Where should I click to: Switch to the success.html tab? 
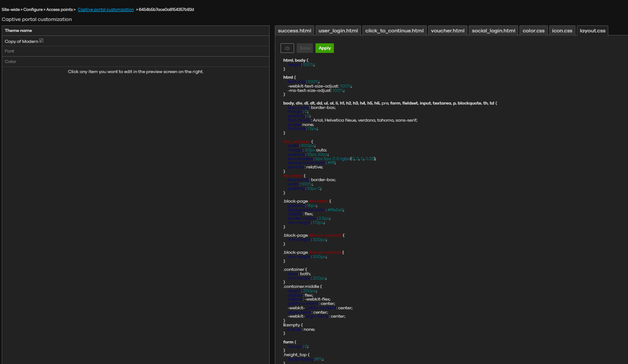pyautogui.click(x=295, y=31)
